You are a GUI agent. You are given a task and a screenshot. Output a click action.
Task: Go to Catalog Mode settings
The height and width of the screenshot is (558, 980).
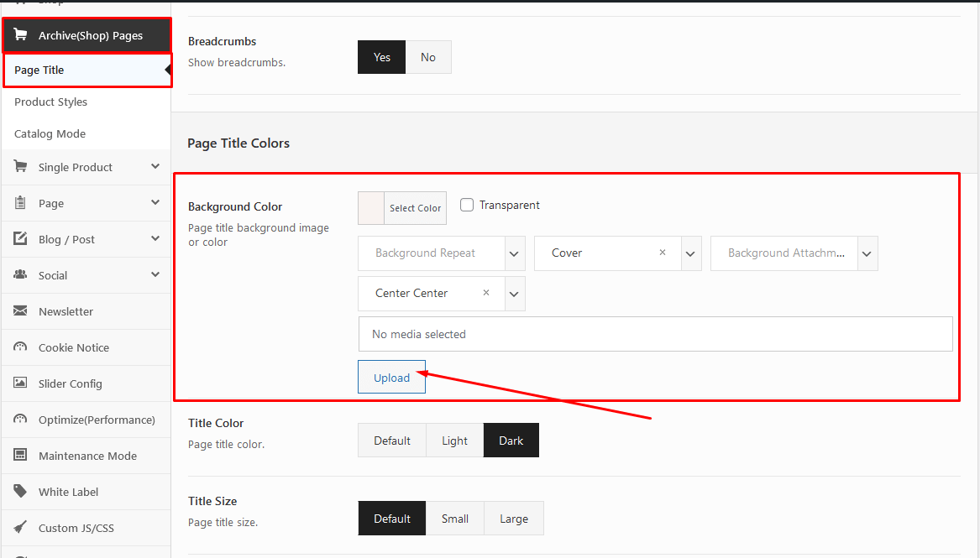pyautogui.click(x=50, y=133)
